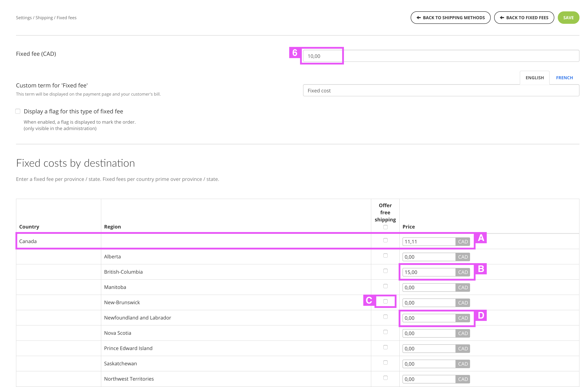Viewport: 588px width, 387px height.
Task: Click the 'Prince Edward Island' region text
Action: [128, 348]
